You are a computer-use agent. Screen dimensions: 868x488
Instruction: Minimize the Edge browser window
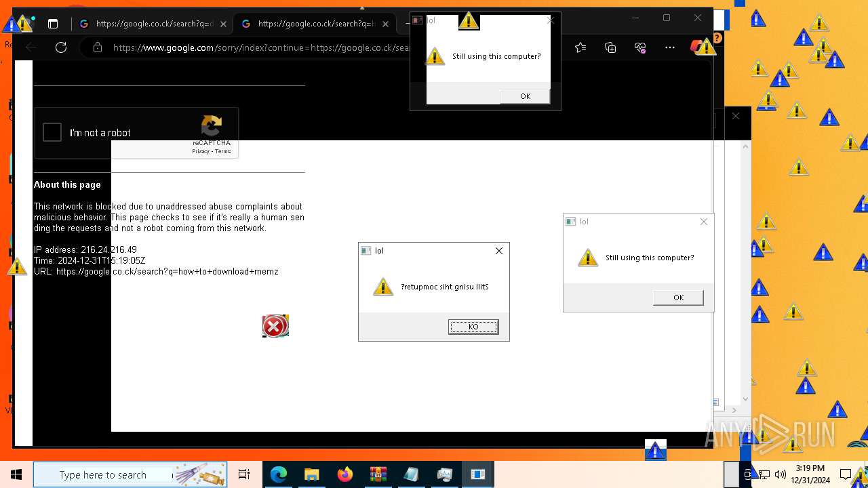tap(635, 18)
